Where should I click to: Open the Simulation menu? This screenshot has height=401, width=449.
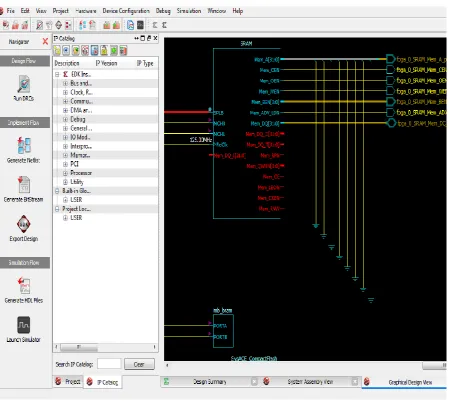(x=189, y=11)
